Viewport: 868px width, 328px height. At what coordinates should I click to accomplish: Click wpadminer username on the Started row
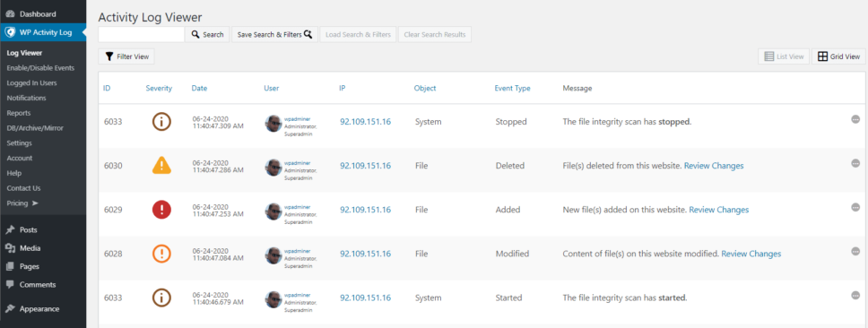pos(298,295)
